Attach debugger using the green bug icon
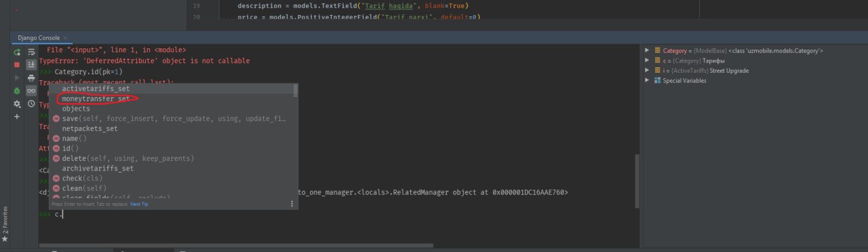 coord(17,90)
